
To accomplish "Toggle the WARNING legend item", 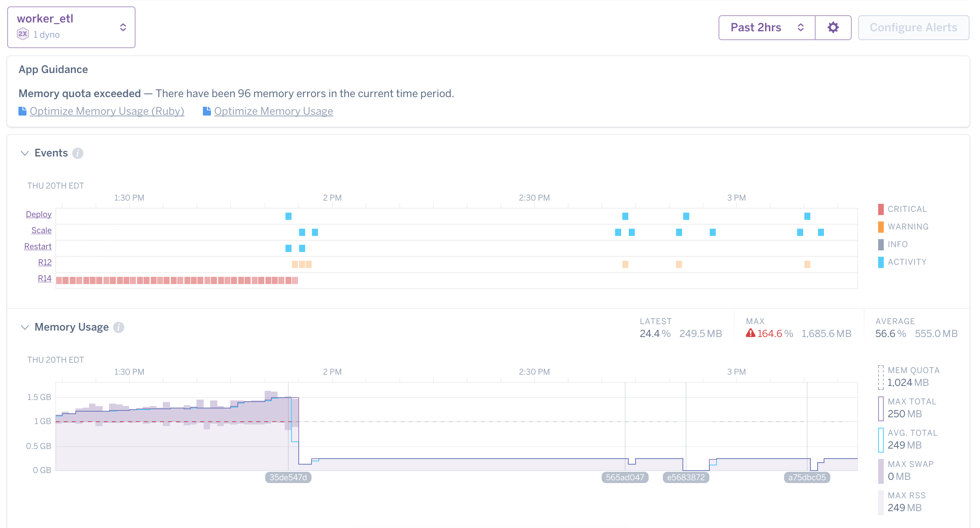I will pyautogui.click(x=907, y=226).
